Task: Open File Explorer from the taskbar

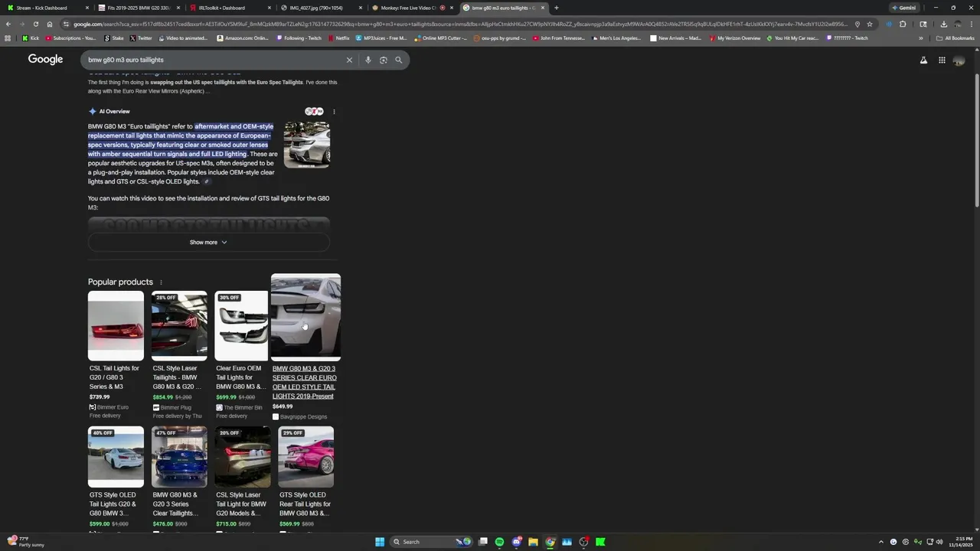Action: [534, 542]
